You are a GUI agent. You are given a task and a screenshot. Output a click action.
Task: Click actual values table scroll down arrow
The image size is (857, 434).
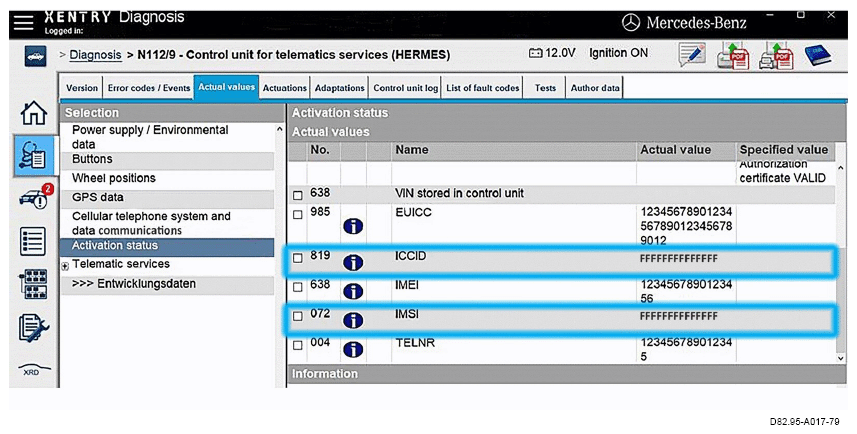click(x=841, y=358)
